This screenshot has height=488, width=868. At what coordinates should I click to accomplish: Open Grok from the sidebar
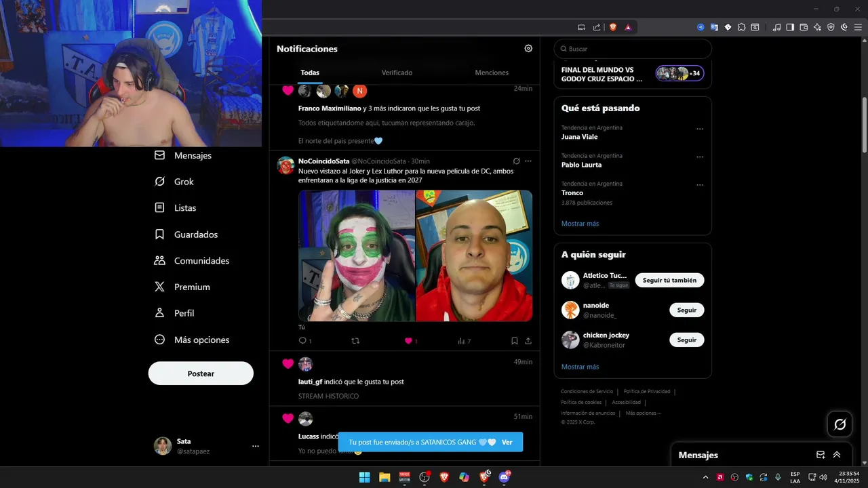point(174,182)
